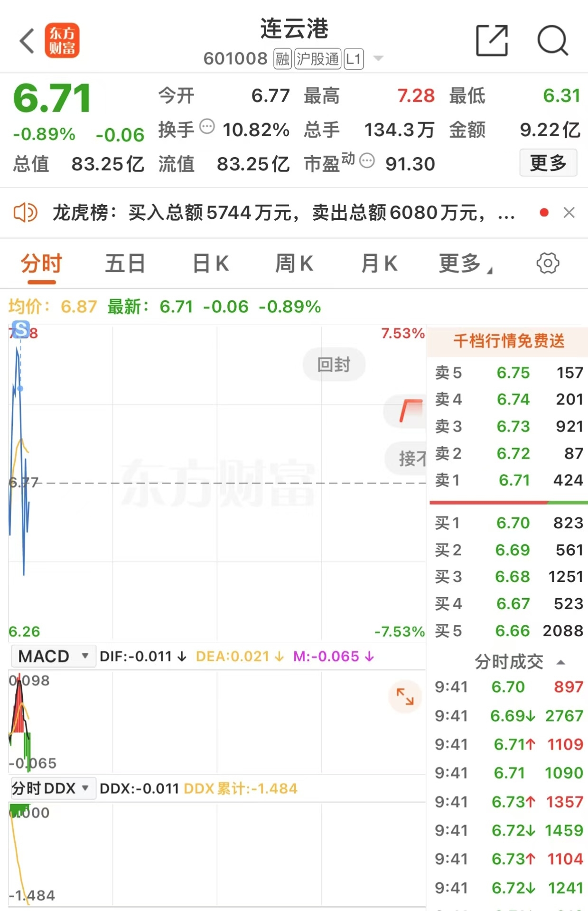Select the 买1 order row
The image size is (588, 911).
508,523
